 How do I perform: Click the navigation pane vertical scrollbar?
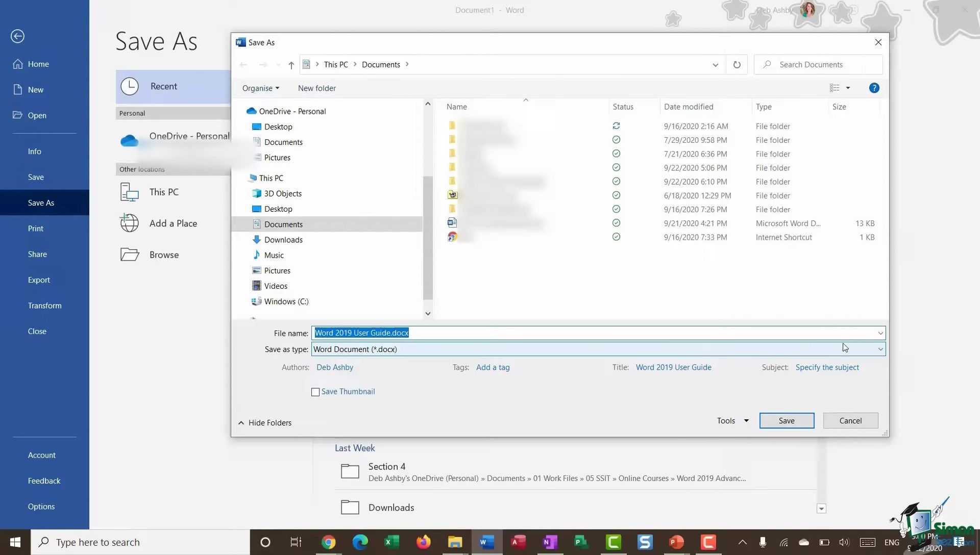tap(428, 237)
